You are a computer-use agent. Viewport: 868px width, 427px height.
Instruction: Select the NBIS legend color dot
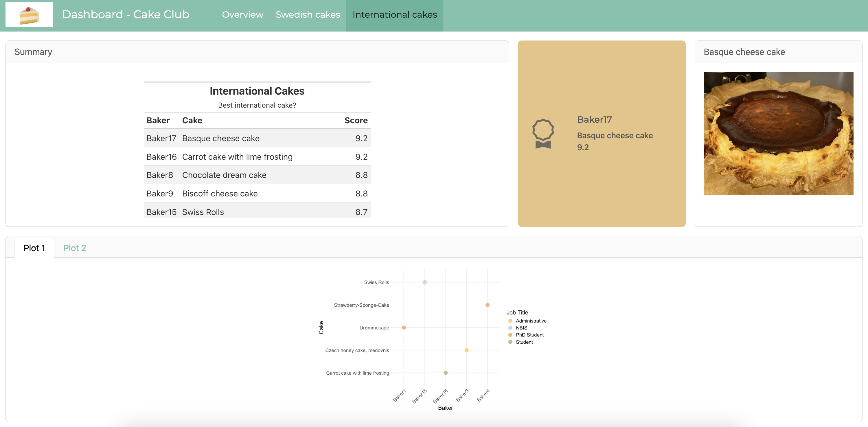point(510,327)
